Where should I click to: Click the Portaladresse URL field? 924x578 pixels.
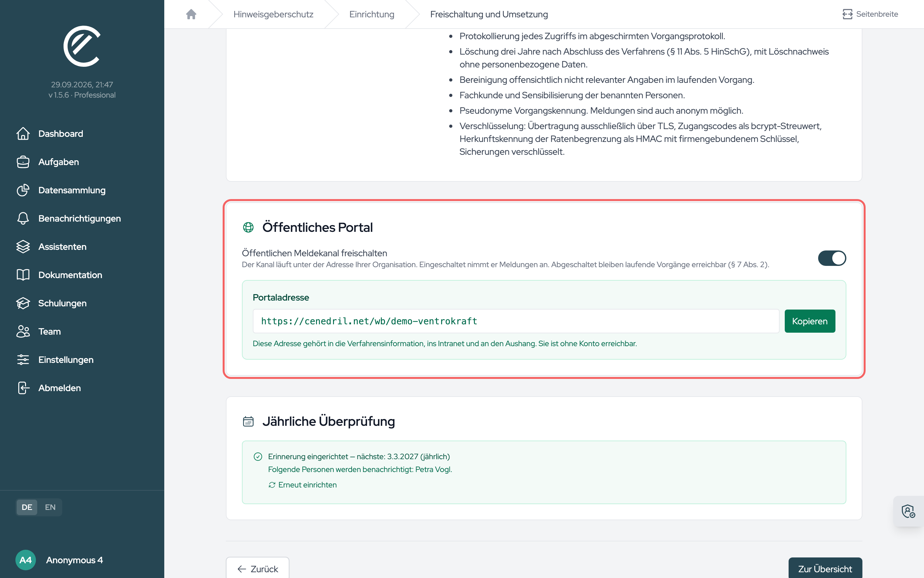click(x=516, y=321)
